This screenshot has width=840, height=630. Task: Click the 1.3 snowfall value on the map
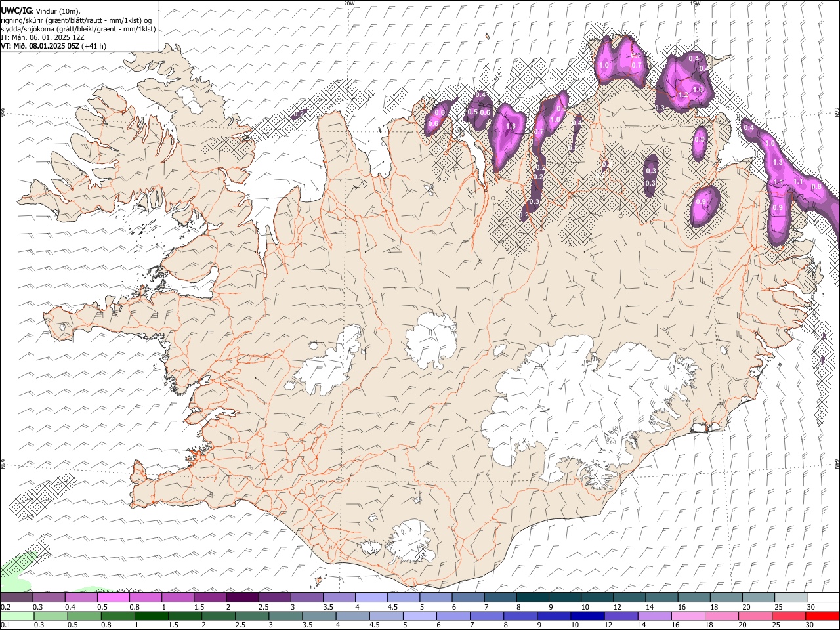pos(778,162)
